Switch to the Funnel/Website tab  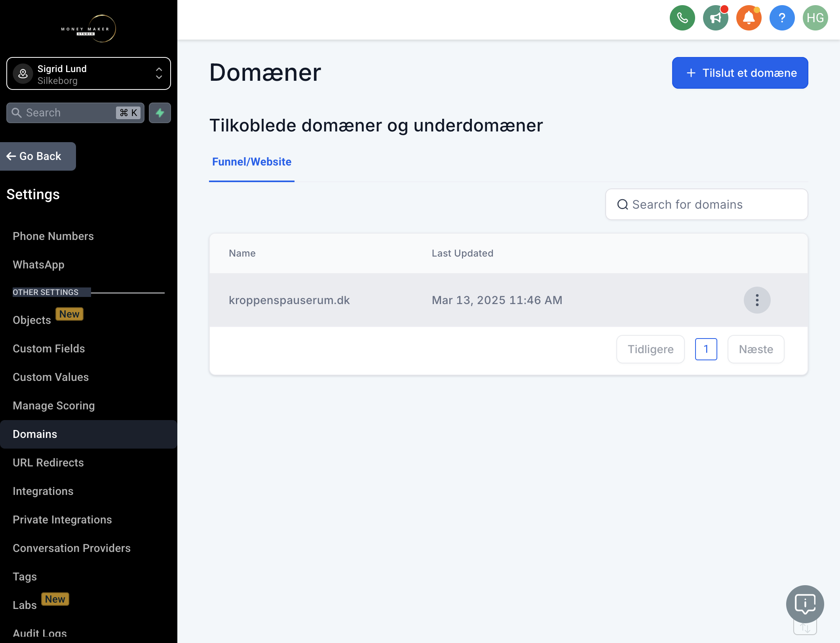[x=252, y=162]
